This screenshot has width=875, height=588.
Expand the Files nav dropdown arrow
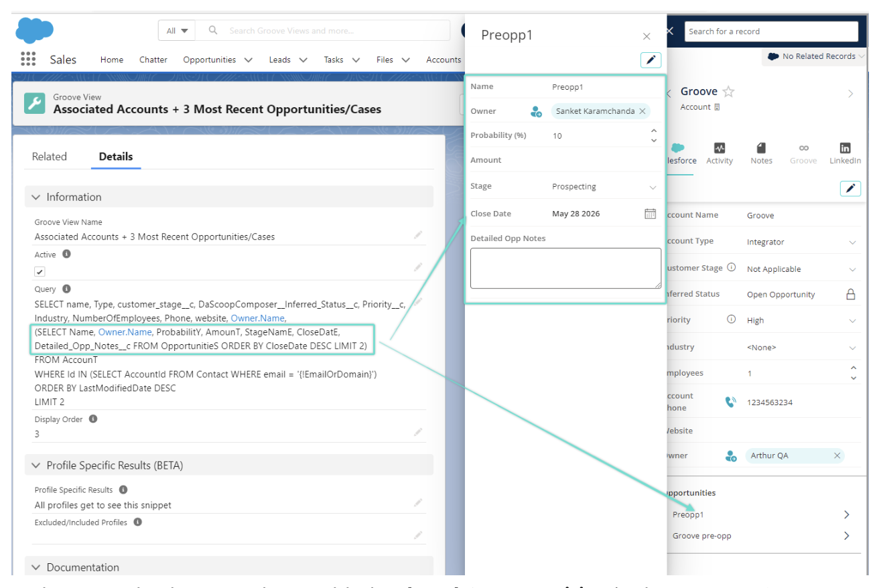coord(405,60)
